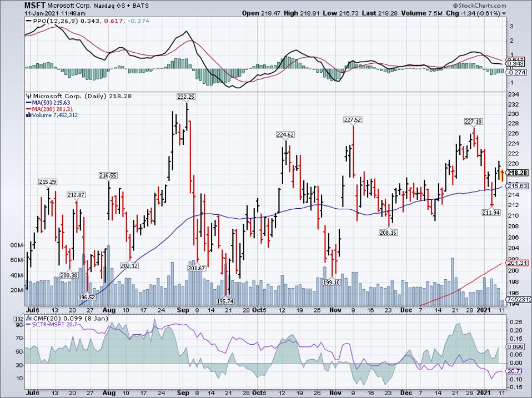Click the 0.343 PPO tag on the right axis

coord(516,64)
